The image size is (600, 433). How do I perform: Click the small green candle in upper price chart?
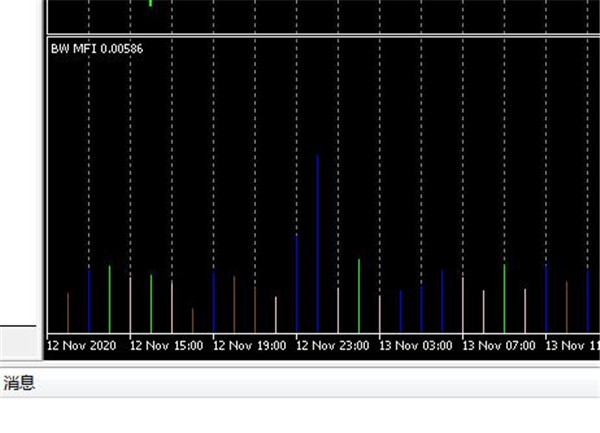pos(151,3)
